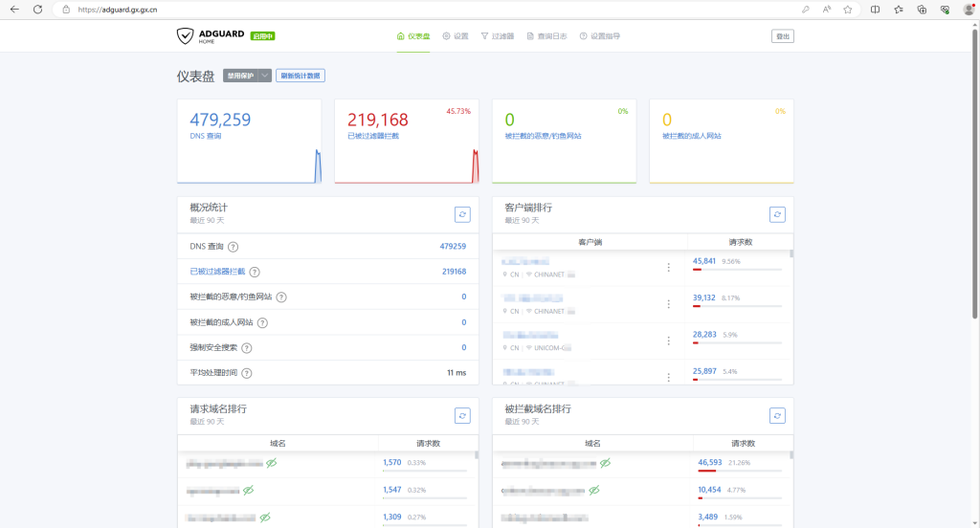The height and width of the screenshot is (528, 980).
Task: Toggle the eye icon for the 46,593-request blocked domain
Action: [x=605, y=463]
